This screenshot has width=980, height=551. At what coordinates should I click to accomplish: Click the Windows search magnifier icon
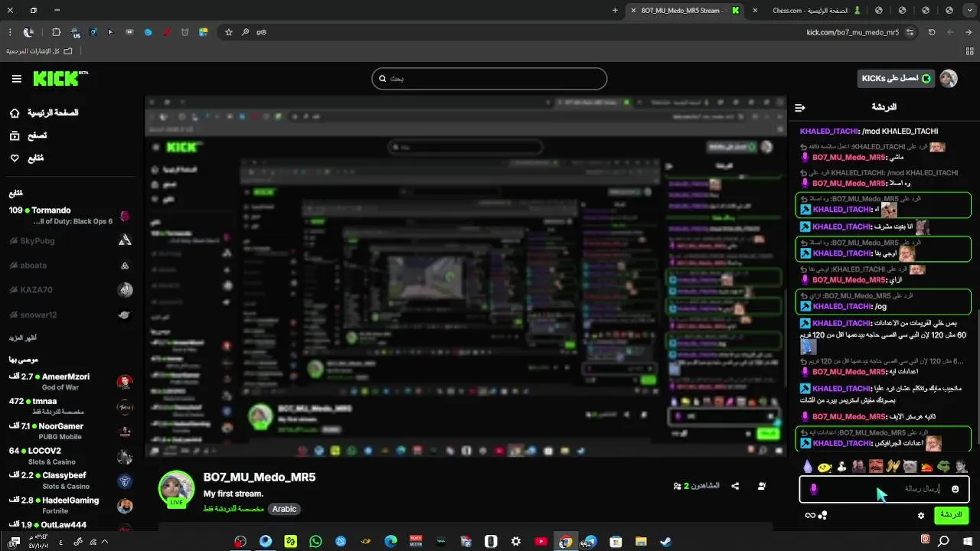coord(943,541)
